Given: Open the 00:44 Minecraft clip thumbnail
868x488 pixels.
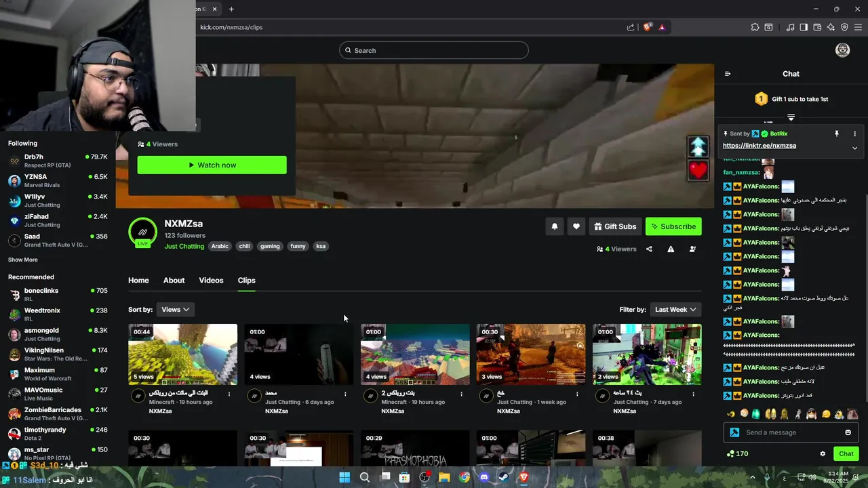Looking at the screenshot, I should [x=183, y=354].
